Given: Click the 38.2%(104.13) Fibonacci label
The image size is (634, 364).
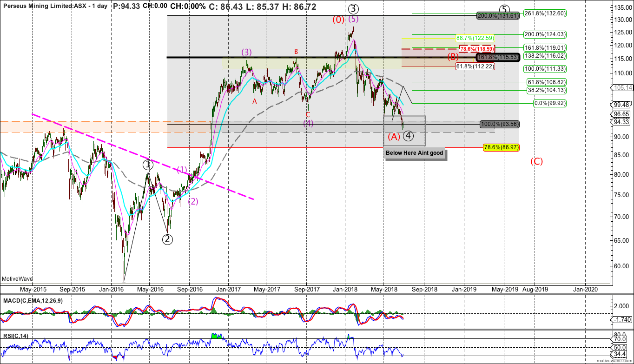Looking at the screenshot, I should pos(546,90).
